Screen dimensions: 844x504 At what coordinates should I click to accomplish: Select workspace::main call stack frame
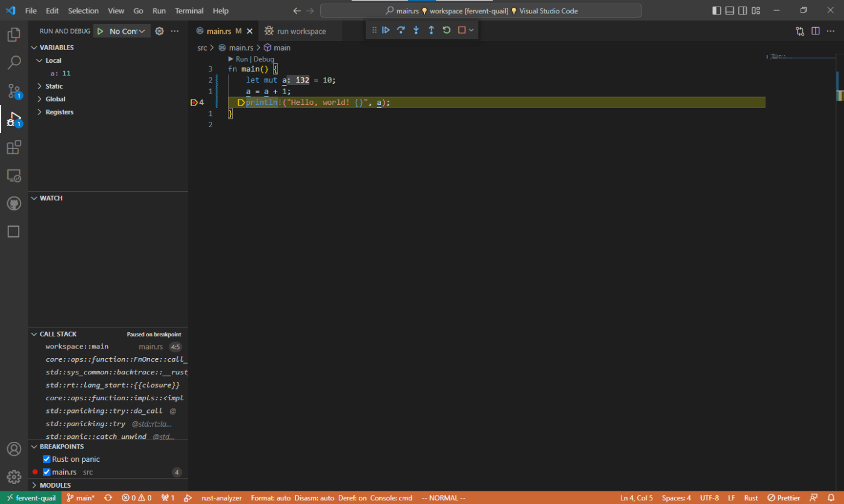108,347
